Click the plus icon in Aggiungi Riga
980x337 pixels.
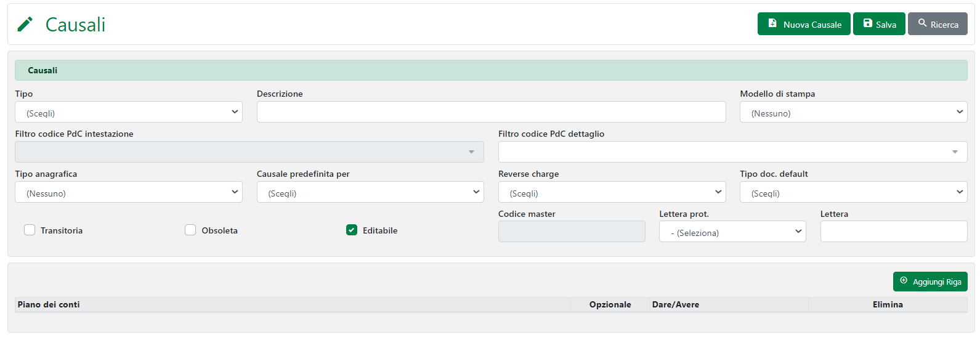tap(904, 281)
